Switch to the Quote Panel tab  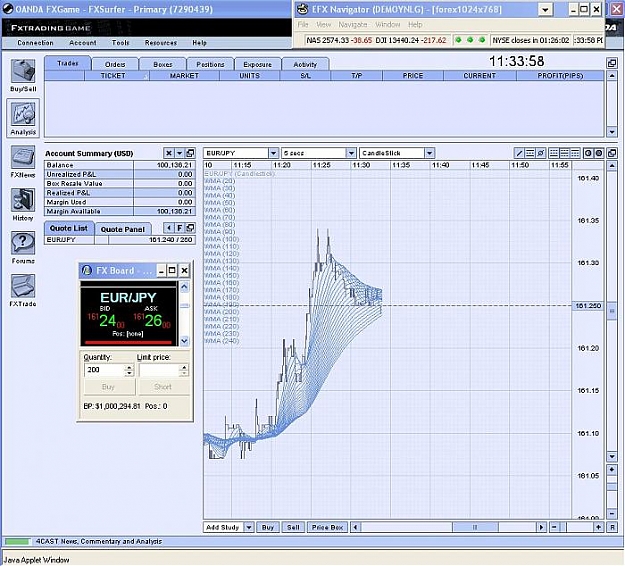click(123, 229)
